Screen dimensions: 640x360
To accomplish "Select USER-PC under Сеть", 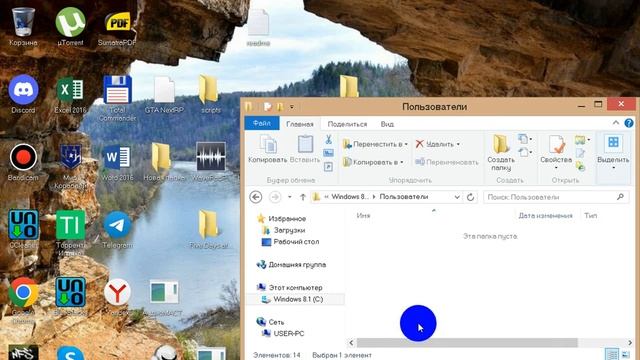I will pos(289,333).
